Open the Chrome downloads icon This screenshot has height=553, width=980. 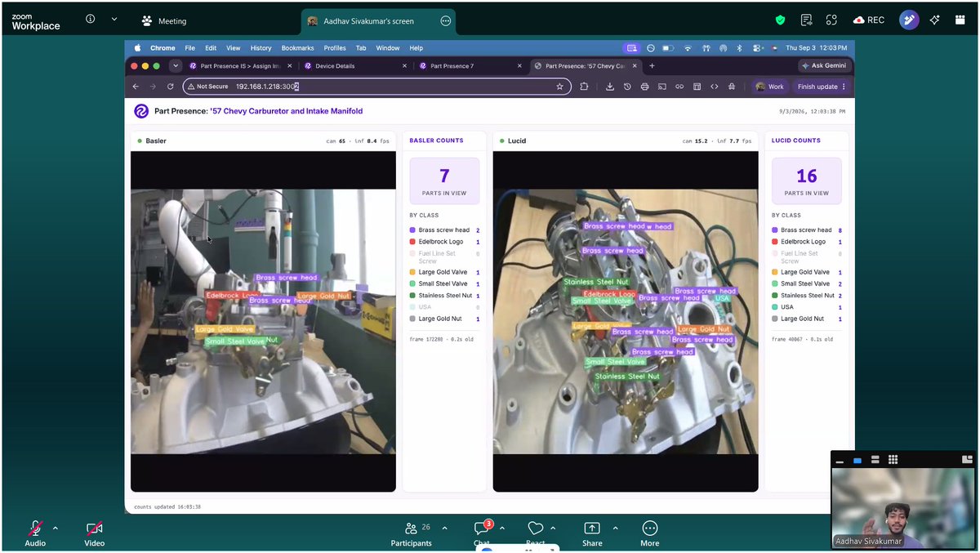point(610,87)
